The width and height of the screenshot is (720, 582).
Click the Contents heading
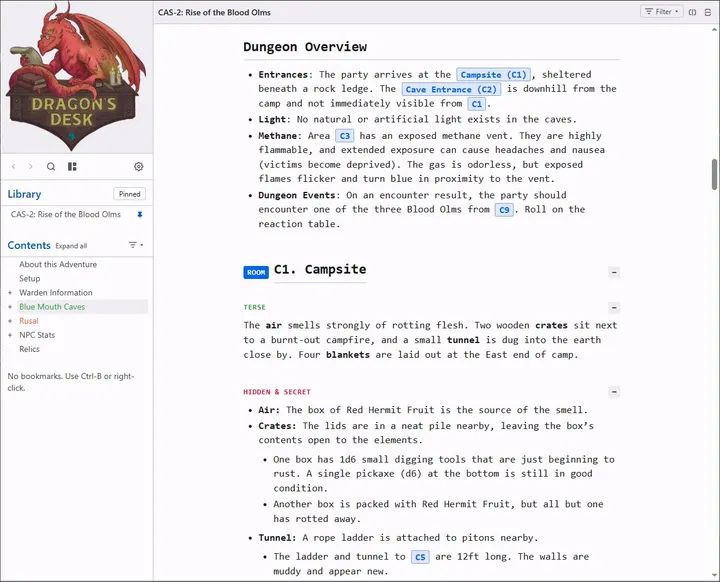click(x=29, y=245)
